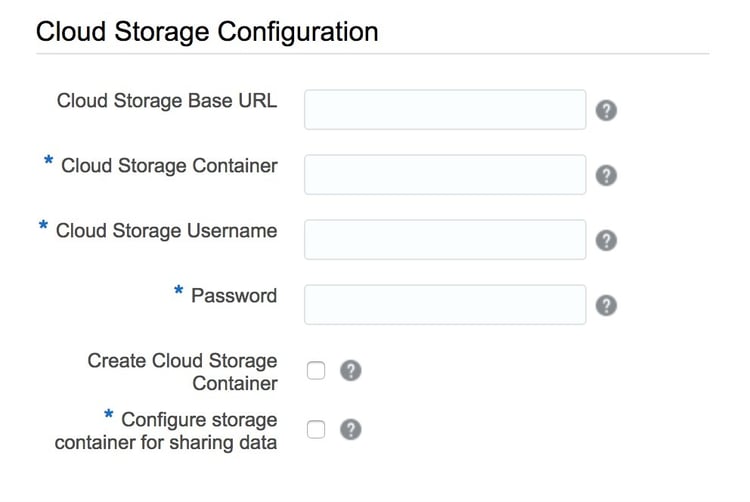Show help for Configure storage container sharing
This screenshot has width=750, height=502.
[351, 429]
